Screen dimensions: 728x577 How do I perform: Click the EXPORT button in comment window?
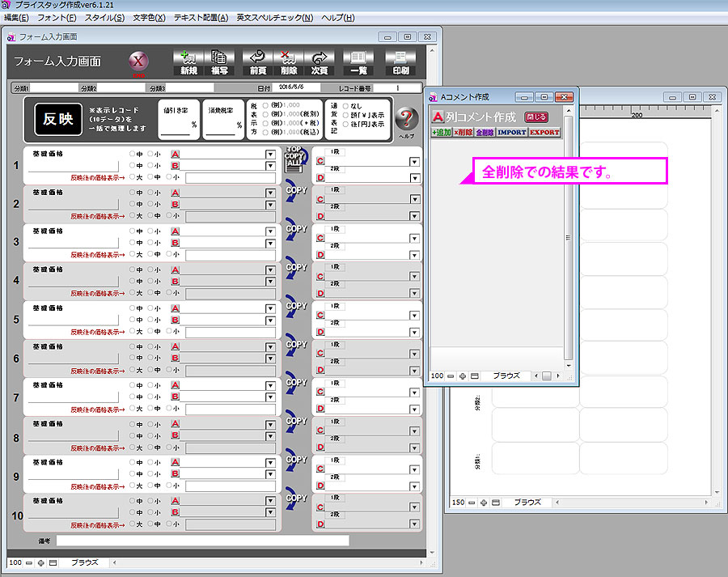(544, 132)
